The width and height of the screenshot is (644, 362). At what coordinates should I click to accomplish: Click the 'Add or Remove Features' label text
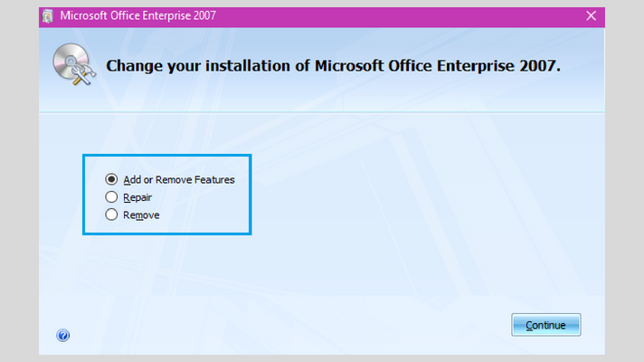pyautogui.click(x=179, y=179)
